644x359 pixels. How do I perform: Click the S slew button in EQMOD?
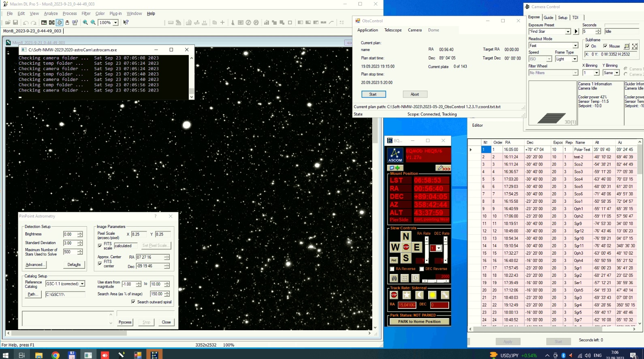pos(406,258)
